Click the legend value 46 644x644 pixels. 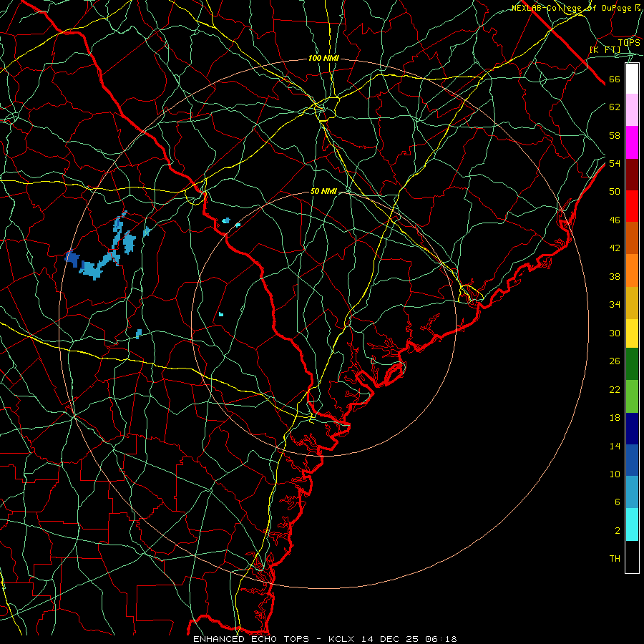pyautogui.click(x=615, y=220)
